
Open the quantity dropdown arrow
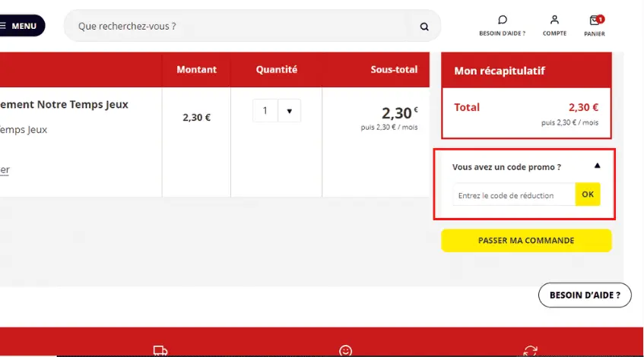[x=289, y=111]
